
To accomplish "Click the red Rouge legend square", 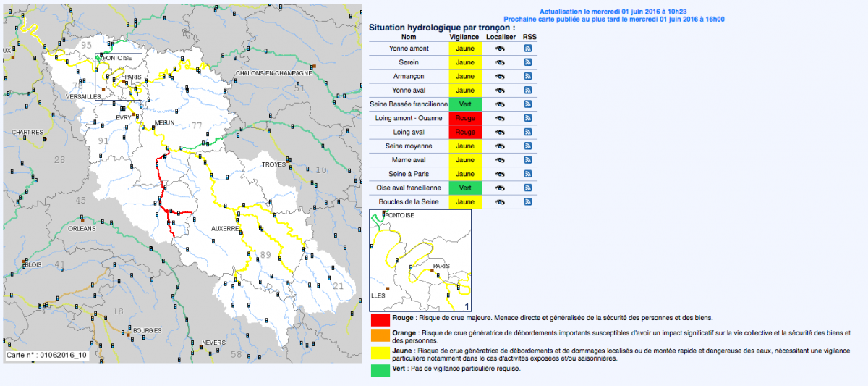I will (x=380, y=319).
